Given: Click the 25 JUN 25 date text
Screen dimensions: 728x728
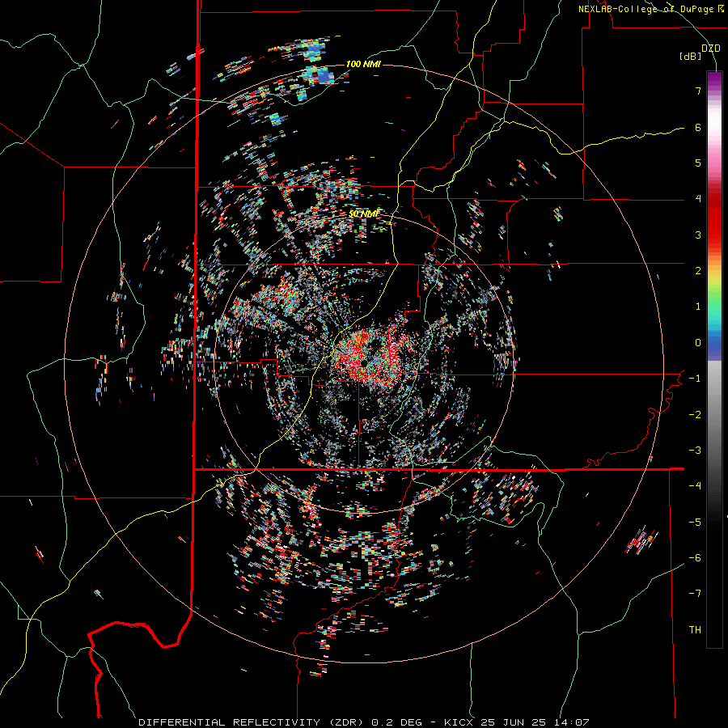Looking at the screenshot, I should pos(514,722).
